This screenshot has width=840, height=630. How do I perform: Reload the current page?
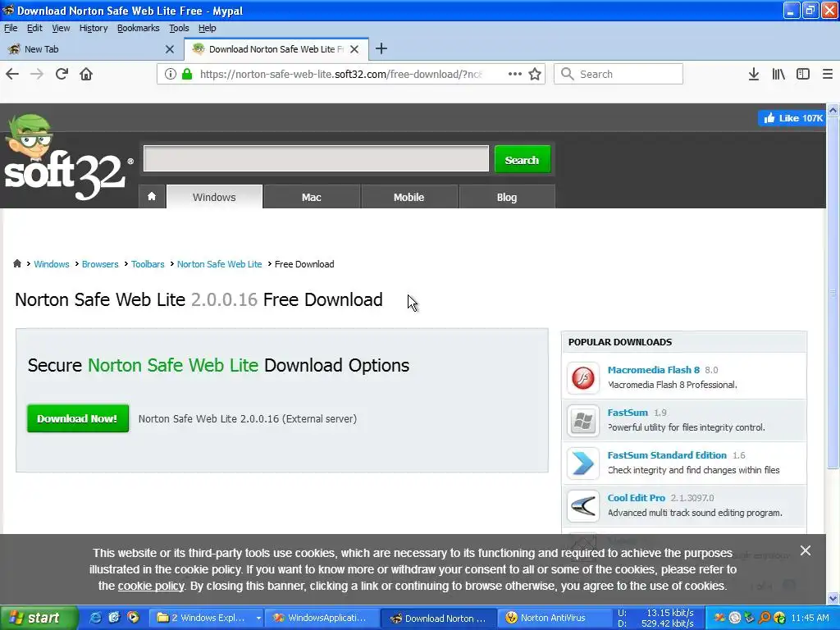[62, 74]
